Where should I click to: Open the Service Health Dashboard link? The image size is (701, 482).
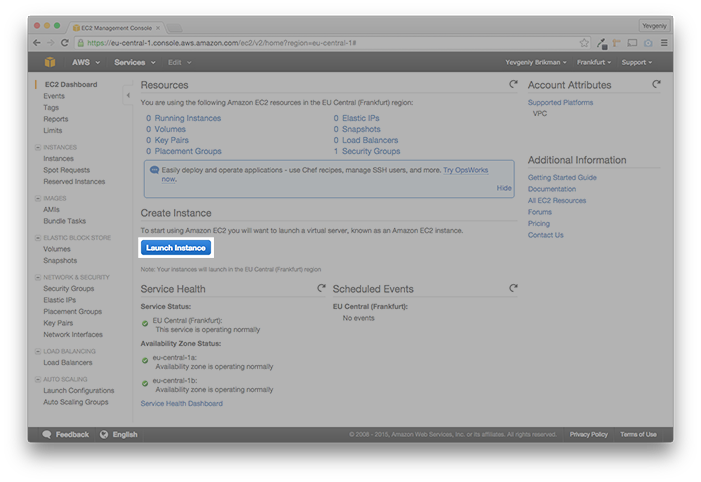click(x=181, y=404)
